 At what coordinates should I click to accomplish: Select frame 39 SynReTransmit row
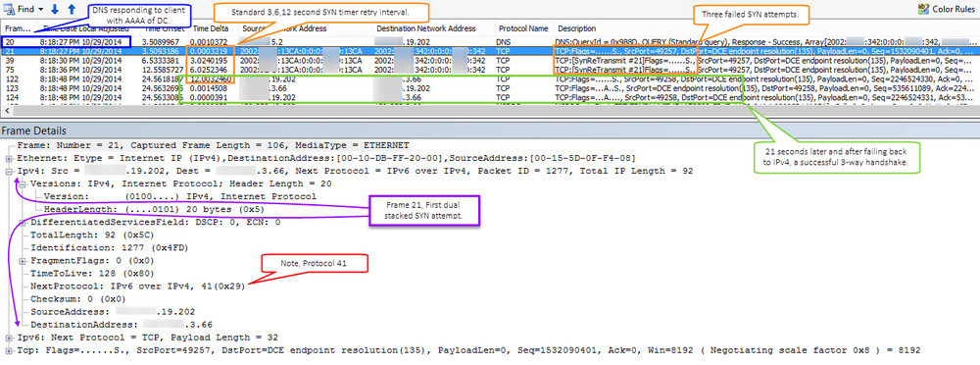click(490, 61)
